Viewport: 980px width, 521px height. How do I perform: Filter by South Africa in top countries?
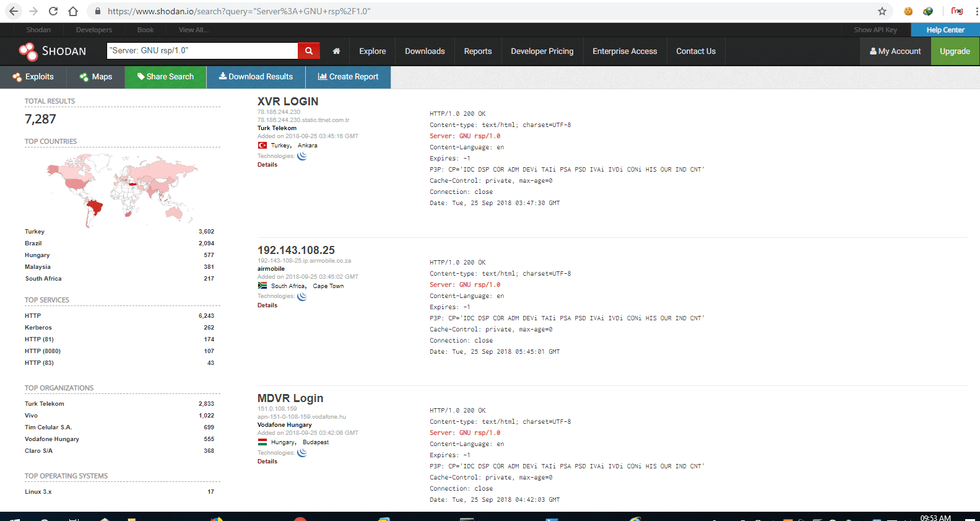43,279
